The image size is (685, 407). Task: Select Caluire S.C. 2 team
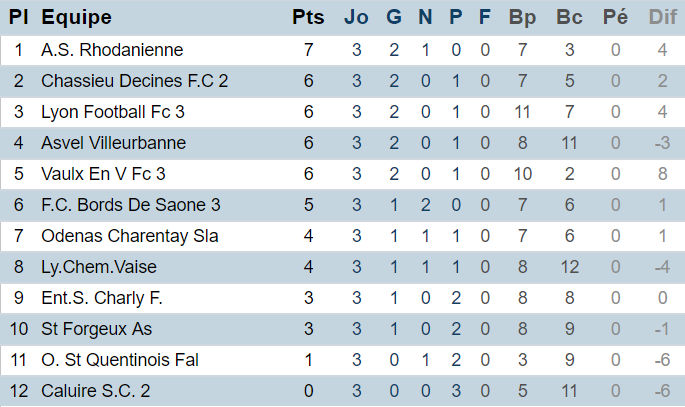point(95,391)
